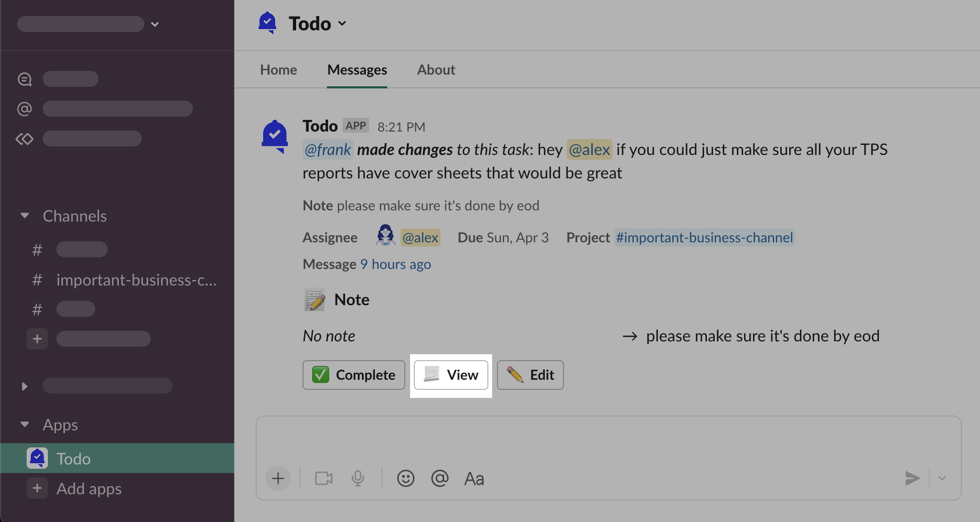Open the #important-business-channel project link

tap(704, 238)
